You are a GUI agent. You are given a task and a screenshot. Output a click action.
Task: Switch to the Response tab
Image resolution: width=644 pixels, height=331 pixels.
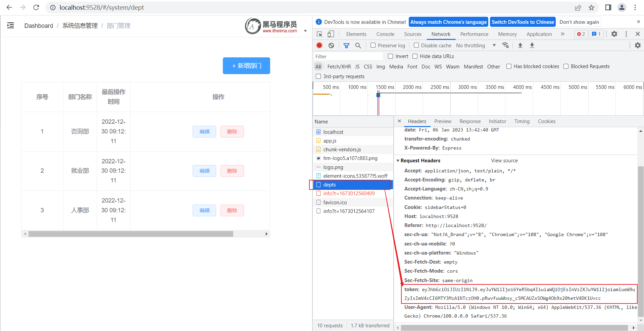click(x=470, y=121)
